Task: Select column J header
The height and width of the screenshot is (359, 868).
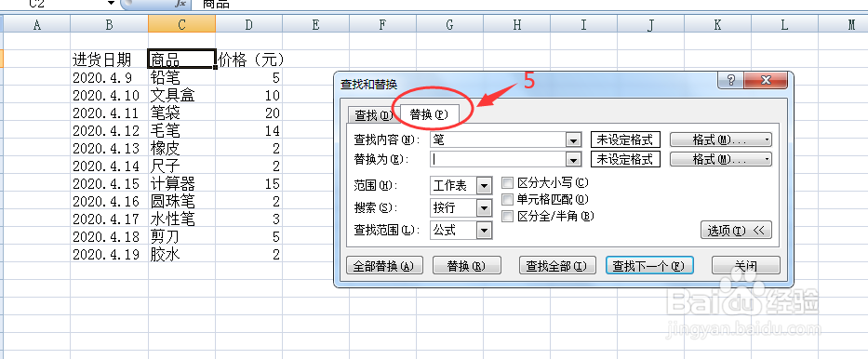Action: tap(650, 24)
